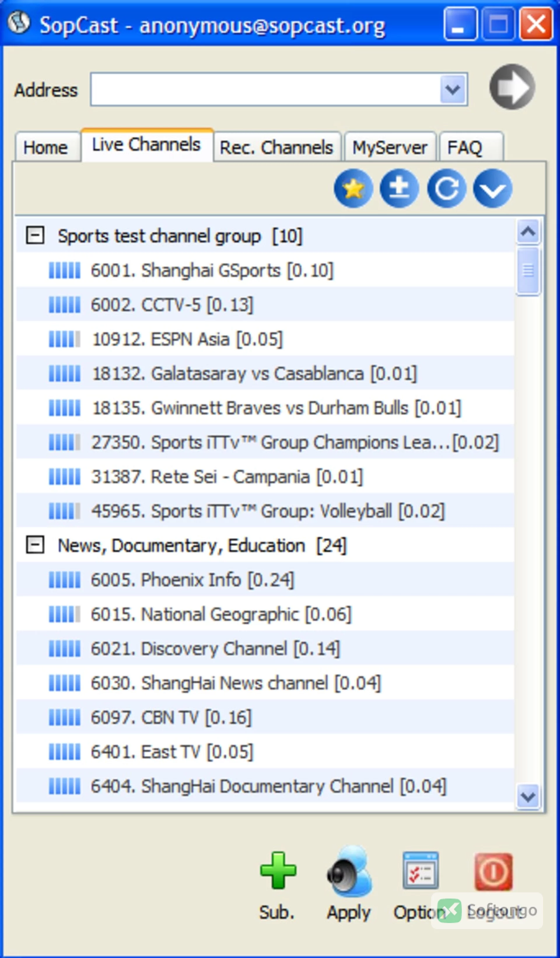Select channel 27350 Champions League

[265, 442]
